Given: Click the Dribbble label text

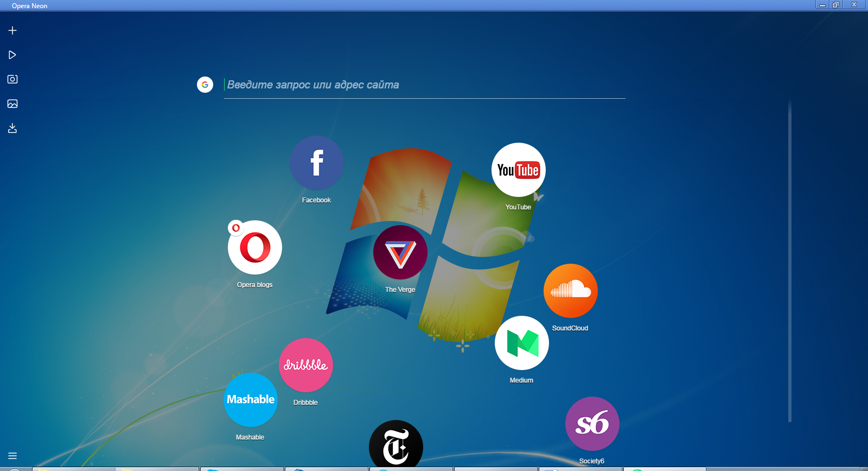Looking at the screenshot, I should click(x=305, y=403).
